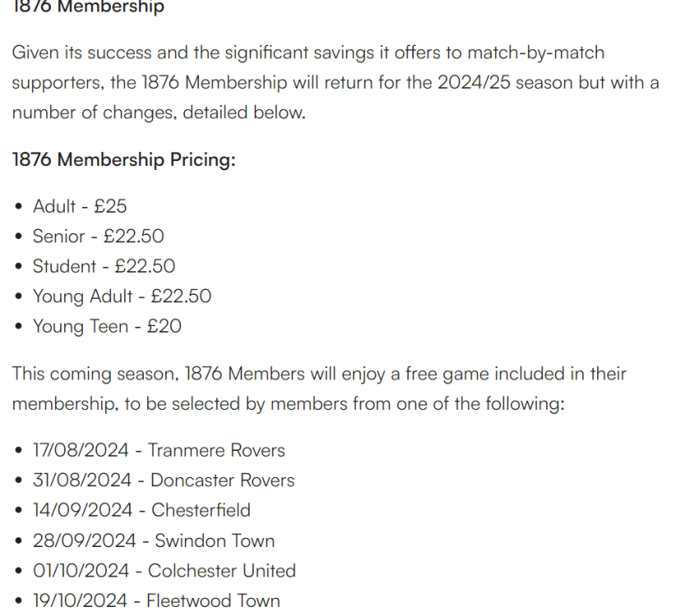Click the Colchester United fixture entry
This screenshot has width=685, height=616.
click(164, 571)
